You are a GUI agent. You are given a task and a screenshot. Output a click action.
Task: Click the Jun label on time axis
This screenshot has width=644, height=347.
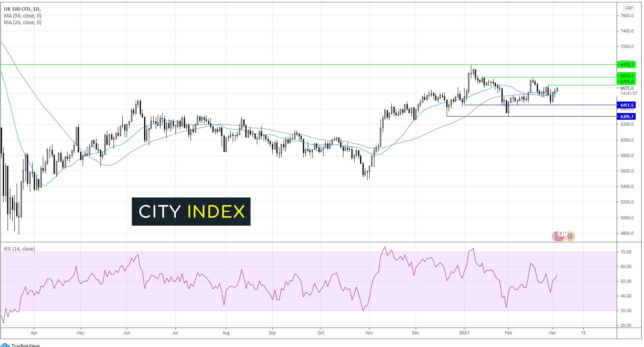coord(127,333)
